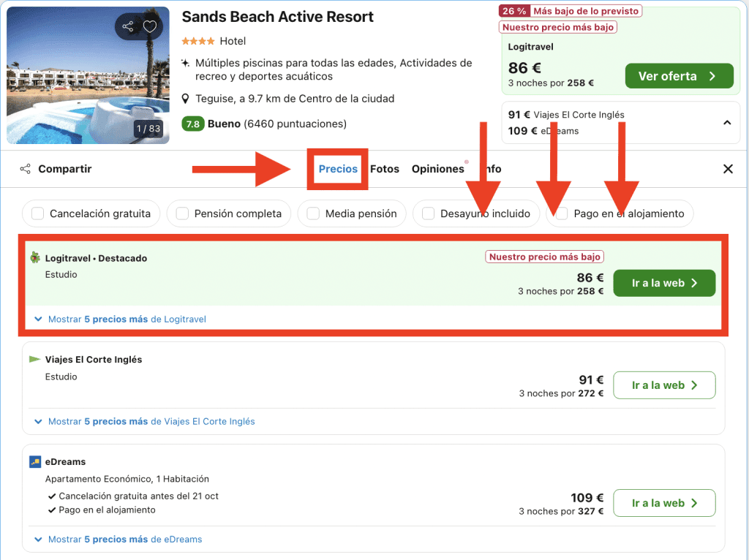Open the Opiniones tab
This screenshot has width=749, height=560.
pyautogui.click(x=438, y=169)
